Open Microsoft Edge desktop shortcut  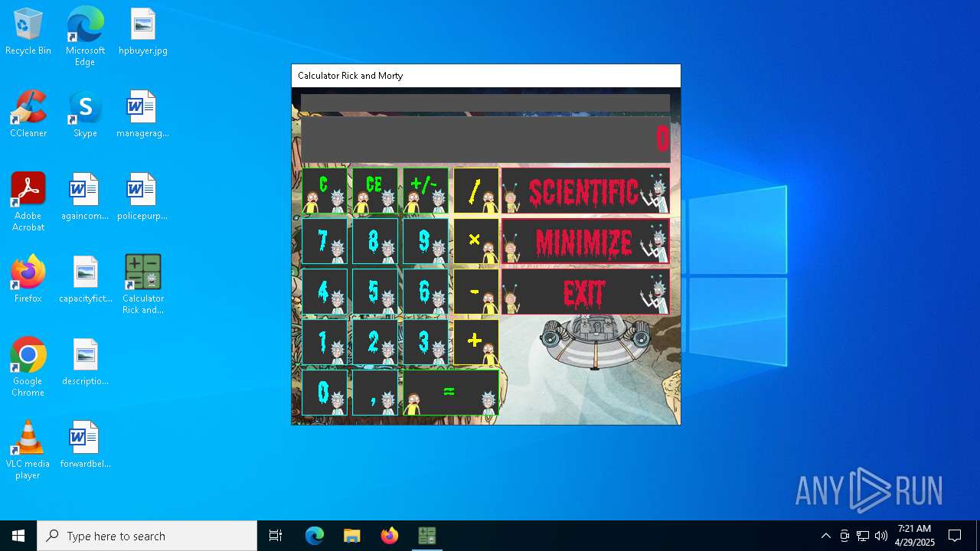(x=85, y=37)
